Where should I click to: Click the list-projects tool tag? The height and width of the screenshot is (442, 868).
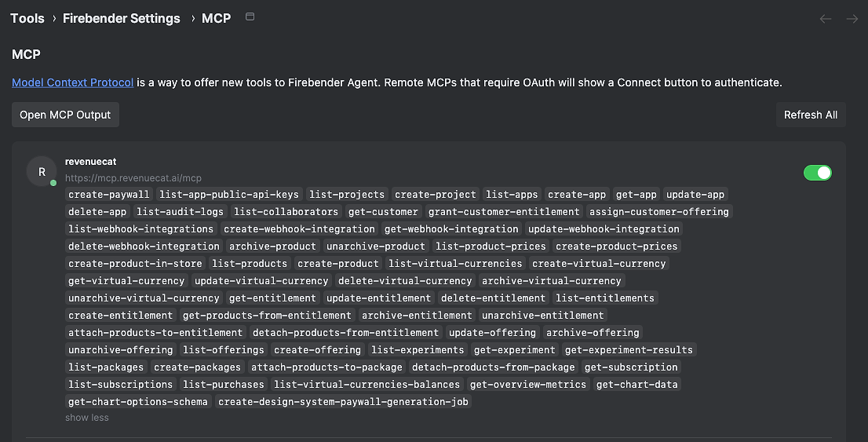[347, 195]
